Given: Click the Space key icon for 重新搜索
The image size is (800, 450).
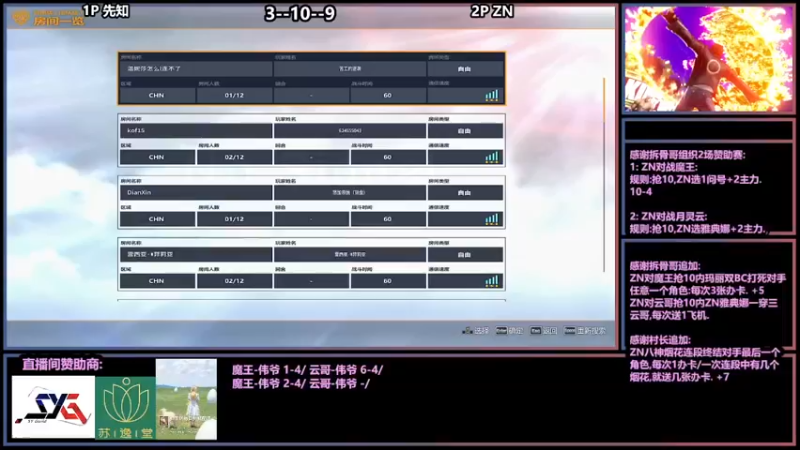Looking at the screenshot, I should pos(570,331).
